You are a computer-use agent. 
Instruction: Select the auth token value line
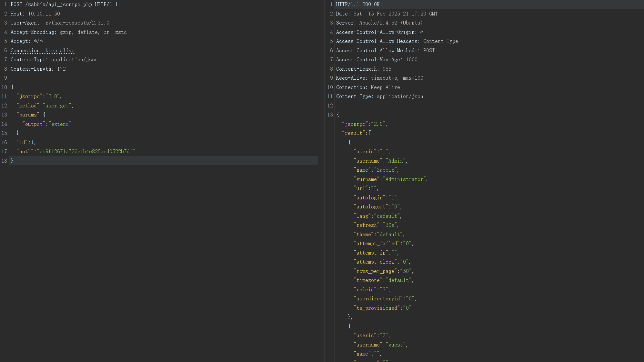(76, 152)
